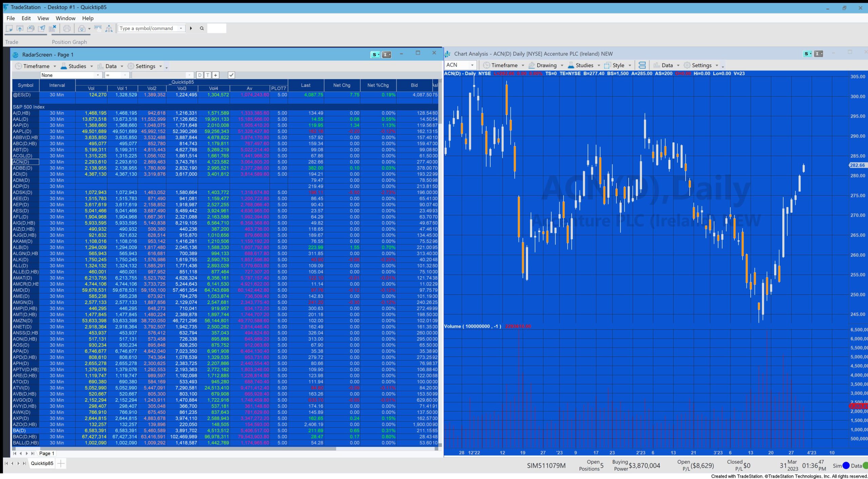Image resolution: width=868 pixels, height=479 pixels.
Task: Toggle the I interval link button in Chart Analysis
Action: [x=818, y=54]
